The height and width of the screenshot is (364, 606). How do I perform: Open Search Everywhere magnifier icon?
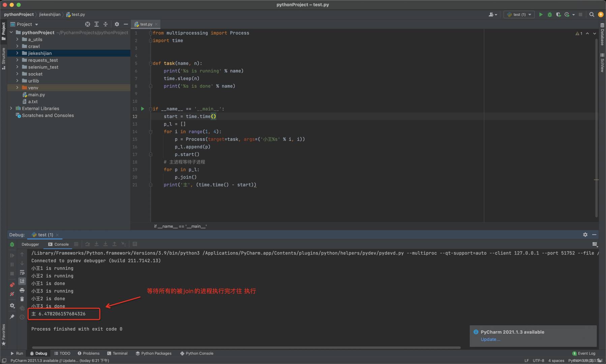coord(592,14)
